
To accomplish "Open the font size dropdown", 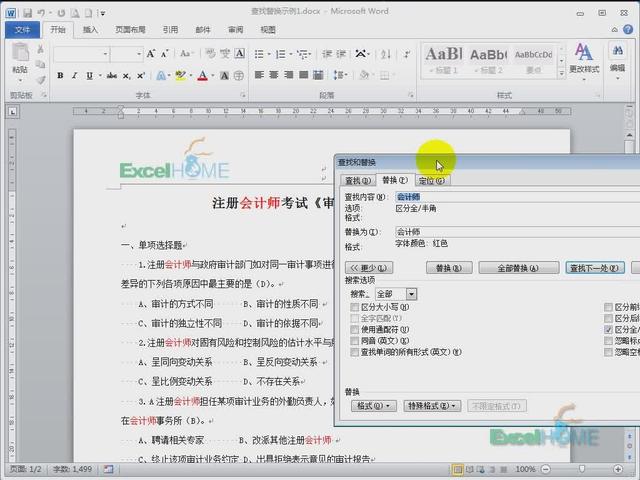I will [139, 54].
